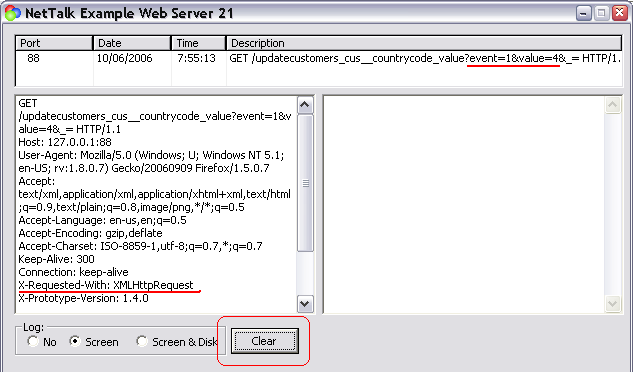Screen dimensions: 633x372
Task: Click inside the empty right response pane
Action: tap(464, 204)
